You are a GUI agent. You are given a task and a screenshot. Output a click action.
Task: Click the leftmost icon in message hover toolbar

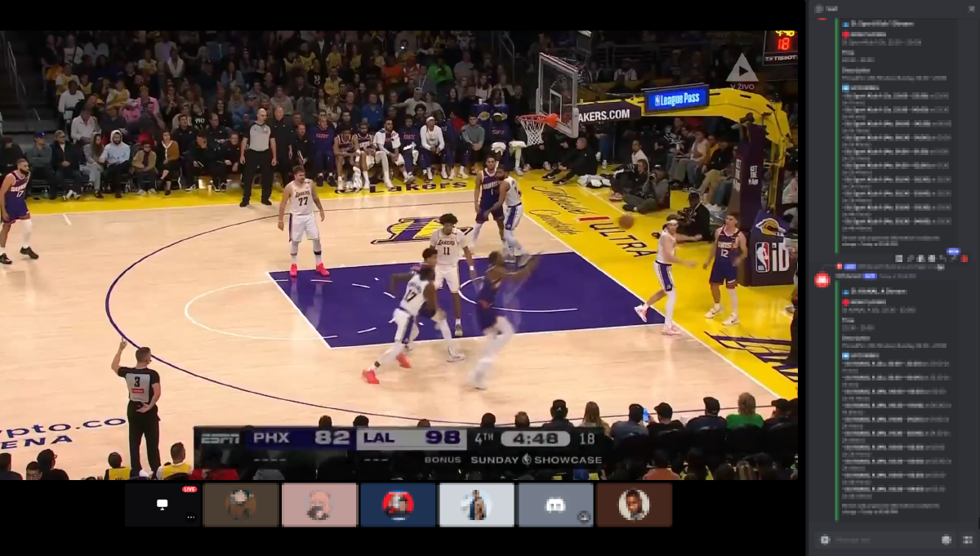(x=898, y=259)
